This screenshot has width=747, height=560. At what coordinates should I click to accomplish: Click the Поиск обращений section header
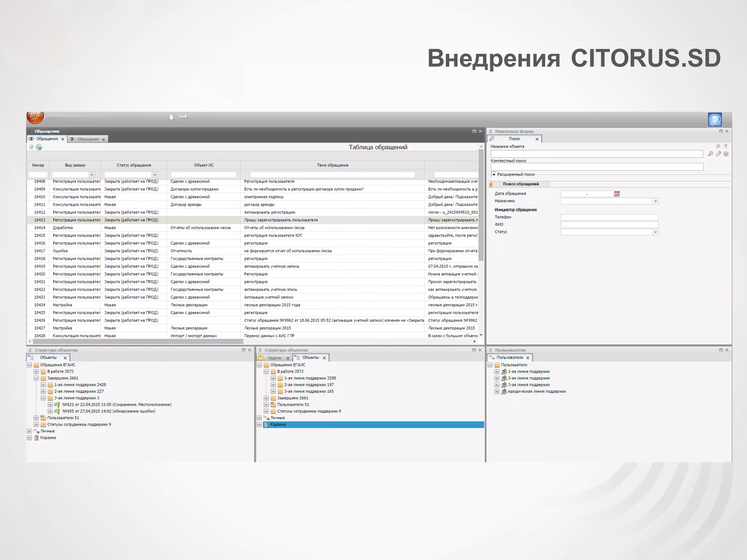pos(520,184)
